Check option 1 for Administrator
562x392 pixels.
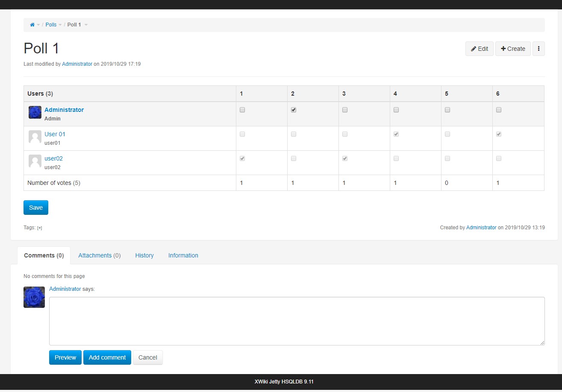[x=242, y=110]
